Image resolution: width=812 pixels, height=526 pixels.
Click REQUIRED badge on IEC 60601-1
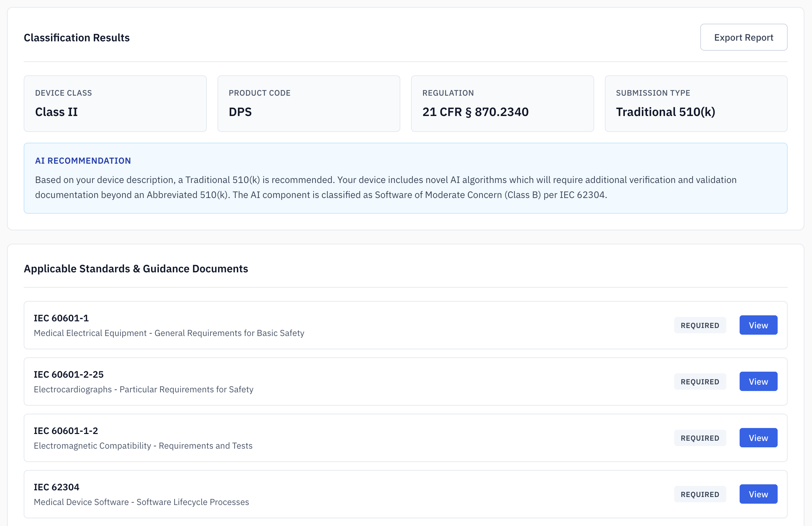pos(700,325)
